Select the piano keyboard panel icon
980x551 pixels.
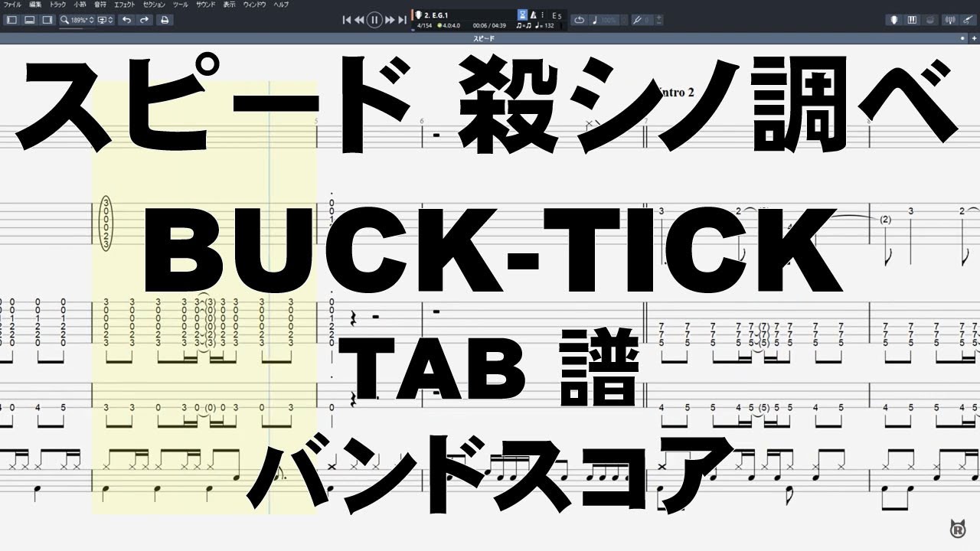click(911, 20)
